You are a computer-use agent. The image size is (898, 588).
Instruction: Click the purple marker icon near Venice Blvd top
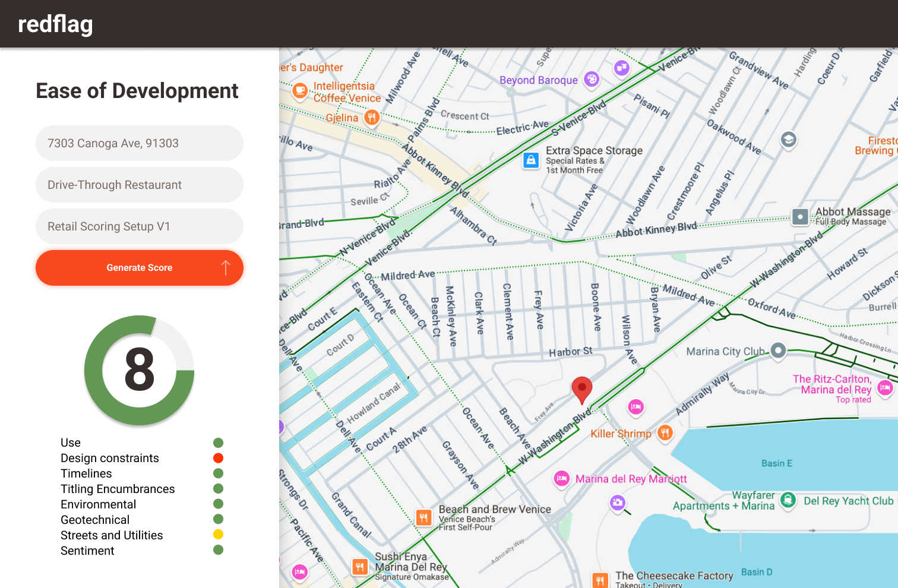coord(622,68)
